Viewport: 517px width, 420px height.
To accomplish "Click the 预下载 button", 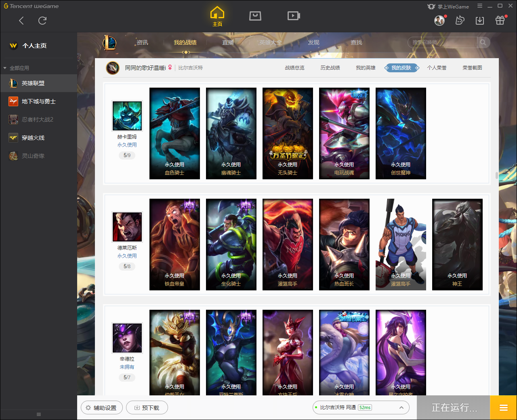I will point(147,407).
